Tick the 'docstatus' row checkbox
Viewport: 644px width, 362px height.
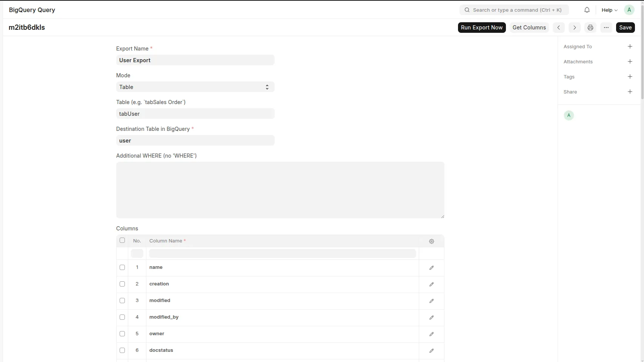[122, 350]
